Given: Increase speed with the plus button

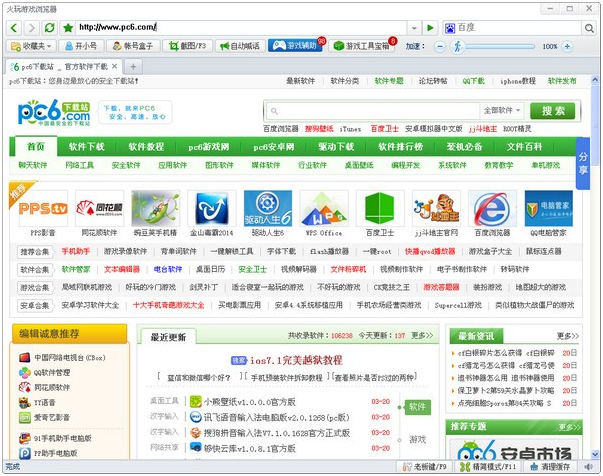Looking at the screenshot, I should pos(567,47).
